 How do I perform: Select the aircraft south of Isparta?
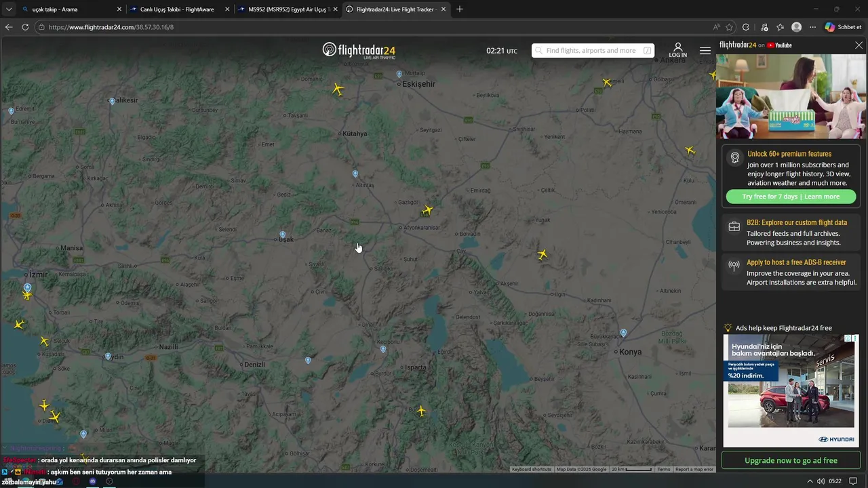tap(421, 411)
